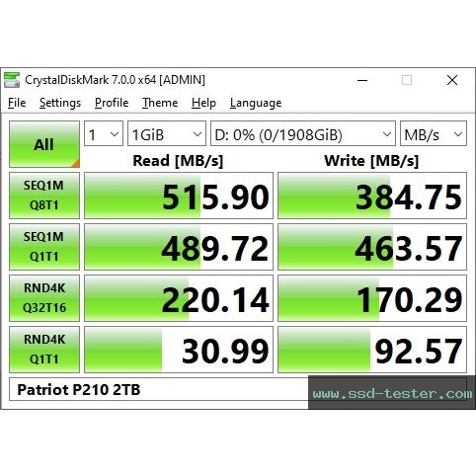Viewport: 476px width, 476px height.
Task: Click RND4K Q32T16 read value 220.14
Action: pos(179,298)
